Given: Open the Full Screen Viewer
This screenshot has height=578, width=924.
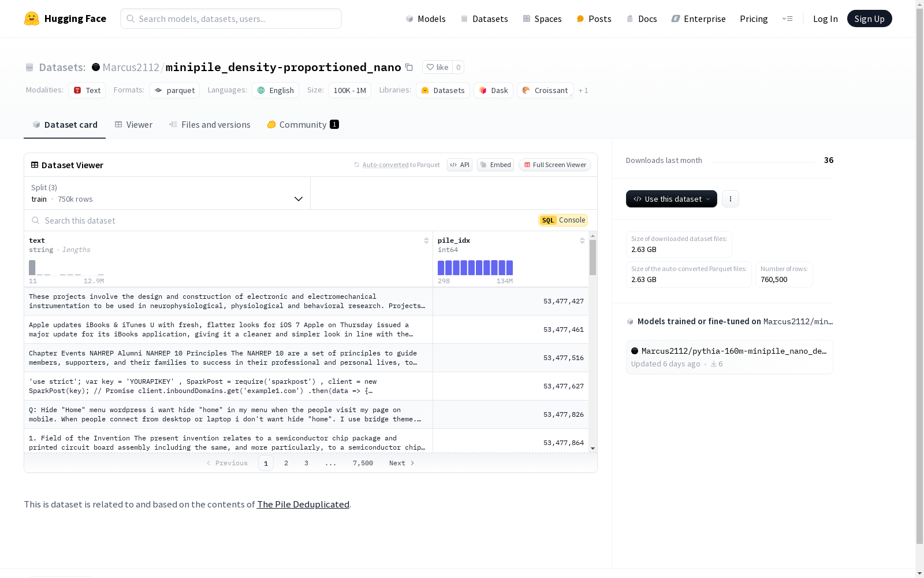Looking at the screenshot, I should 555,165.
